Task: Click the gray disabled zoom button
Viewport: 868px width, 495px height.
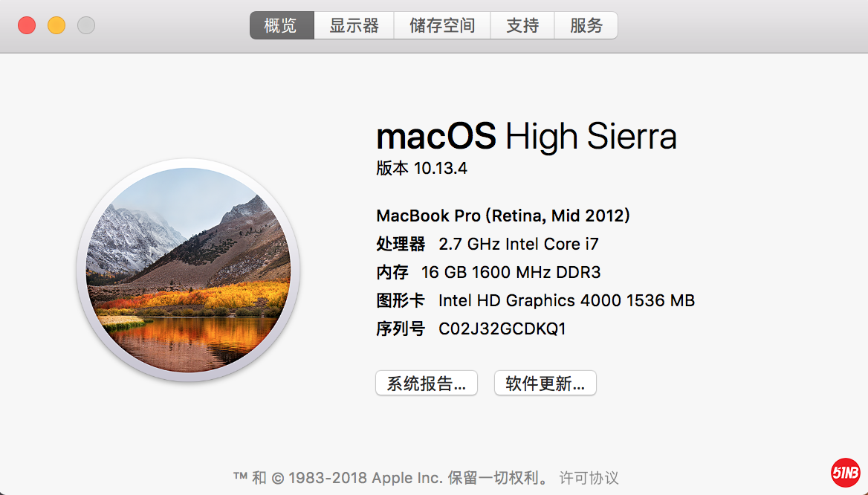Action: click(x=86, y=25)
